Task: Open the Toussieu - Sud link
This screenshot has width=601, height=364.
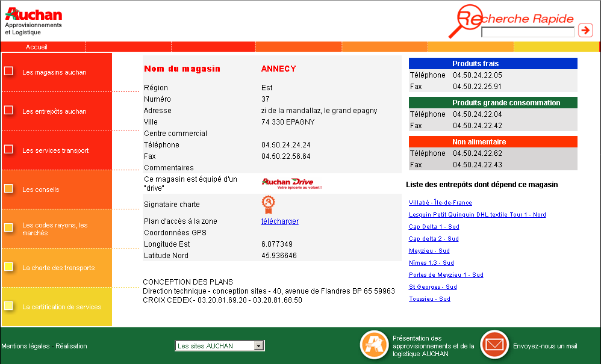Action: pos(429,299)
